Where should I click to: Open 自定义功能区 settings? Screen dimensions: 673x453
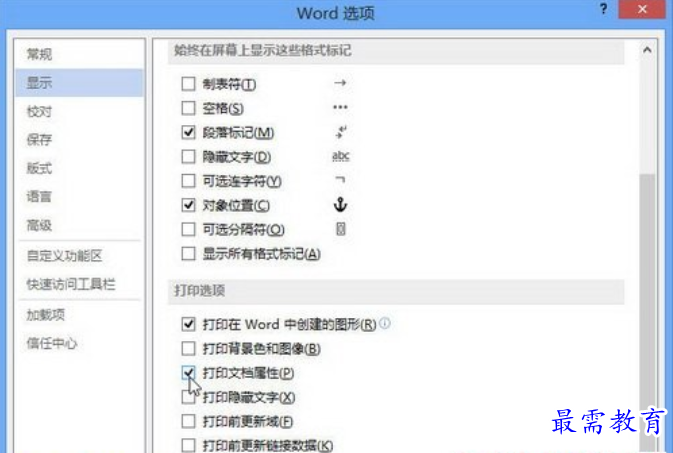pyautogui.click(x=79, y=256)
